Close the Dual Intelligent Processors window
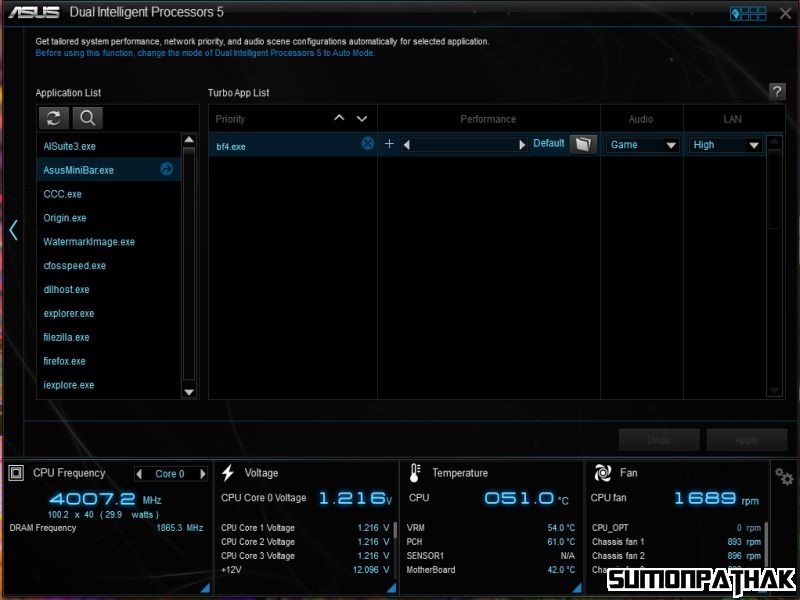 click(785, 13)
